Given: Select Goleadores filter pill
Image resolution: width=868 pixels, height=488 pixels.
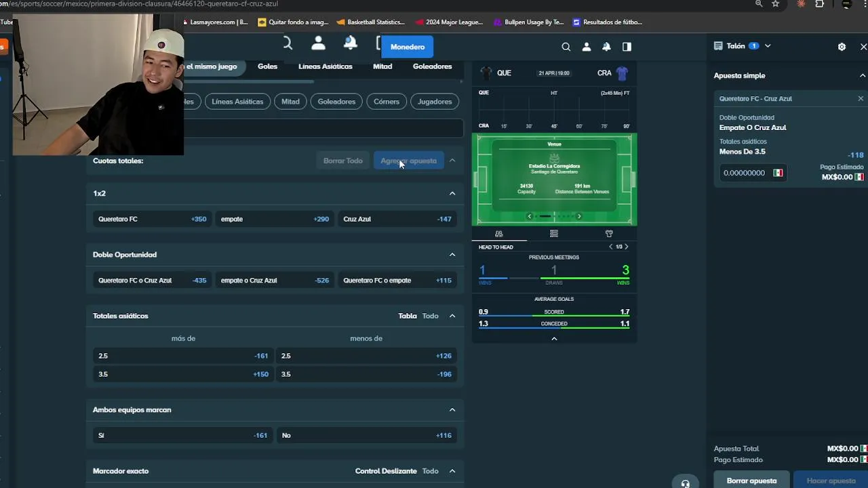Looking at the screenshot, I should click(x=336, y=102).
